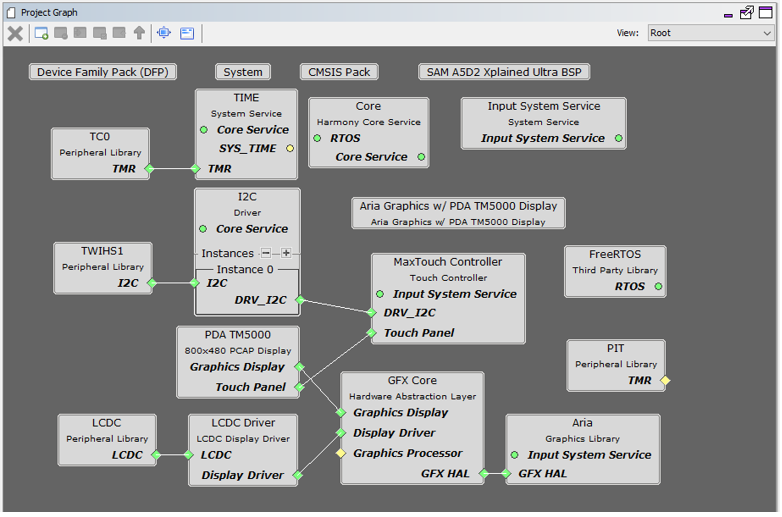Click the greyed remove group toolbar icon
The width and height of the screenshot is (782, 517).
pyautogui.click(x=61, y=33)
